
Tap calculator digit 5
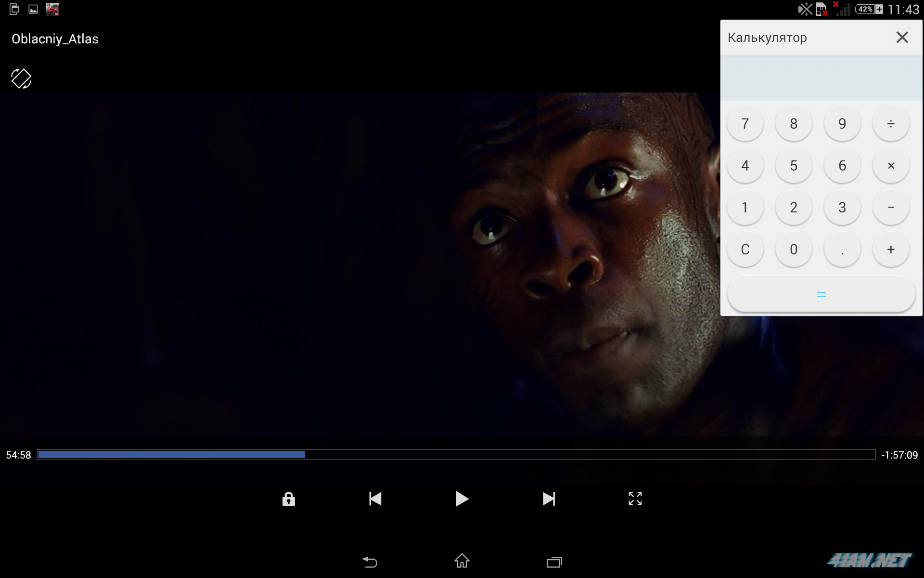point(794,166)
